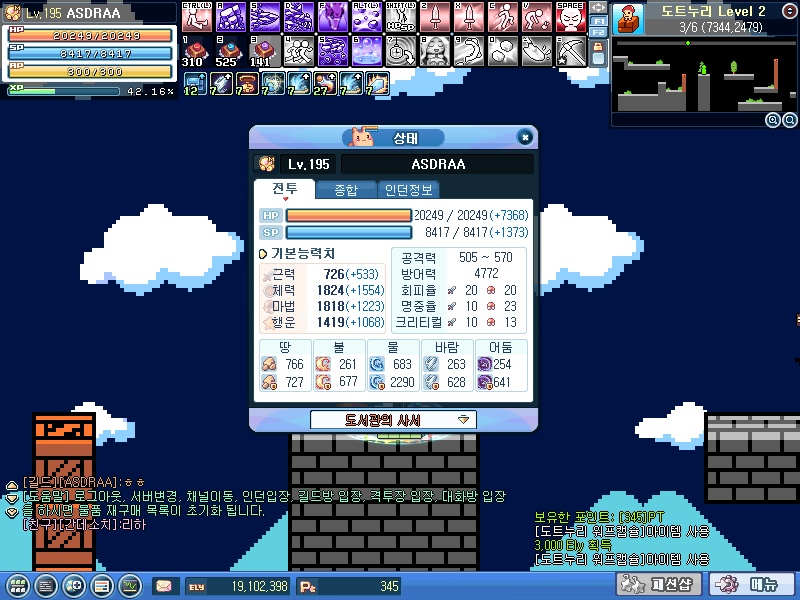Viewport: 800px width, 600px height.
Task: Click the 도트누리 Level 2 map icon
Action: point(629,18)
